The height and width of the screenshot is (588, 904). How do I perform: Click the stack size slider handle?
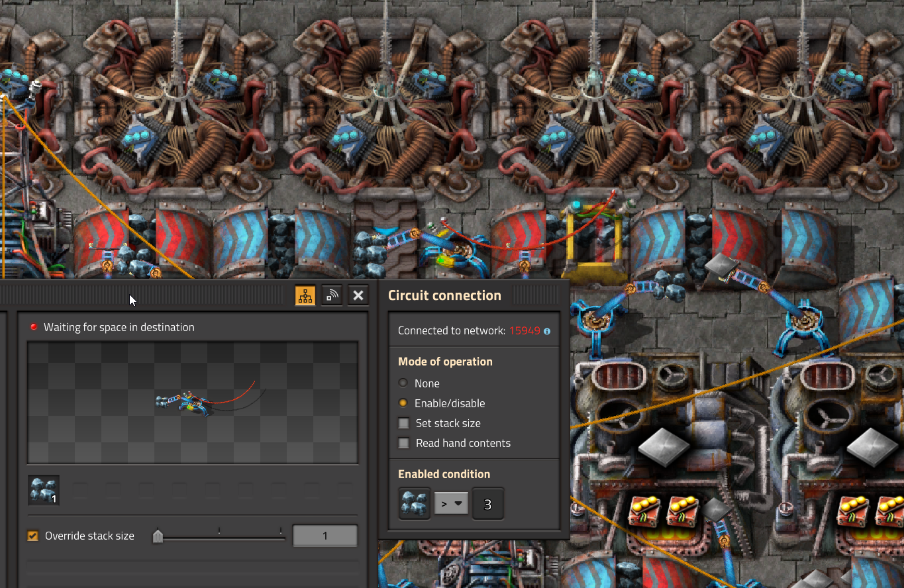coord(158,536)
